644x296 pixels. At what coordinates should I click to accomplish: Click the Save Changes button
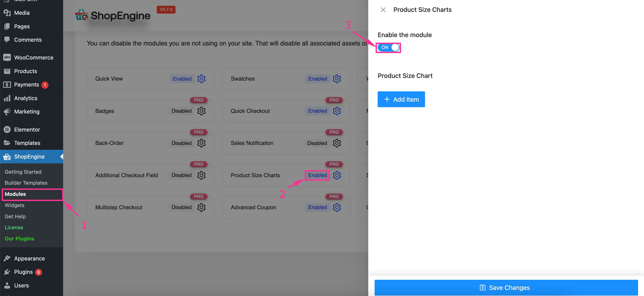(x=506, y=287)
